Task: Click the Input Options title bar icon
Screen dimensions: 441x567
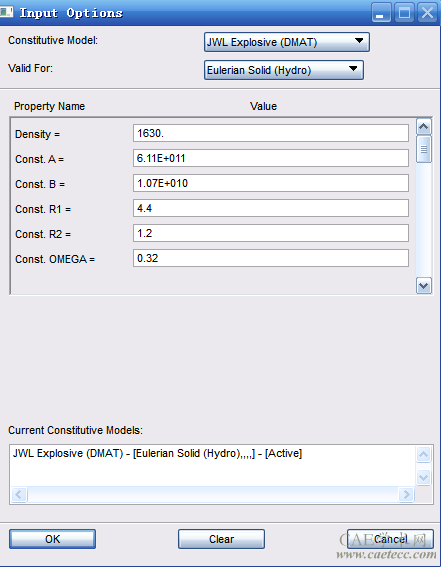Action: pos(7,12)
